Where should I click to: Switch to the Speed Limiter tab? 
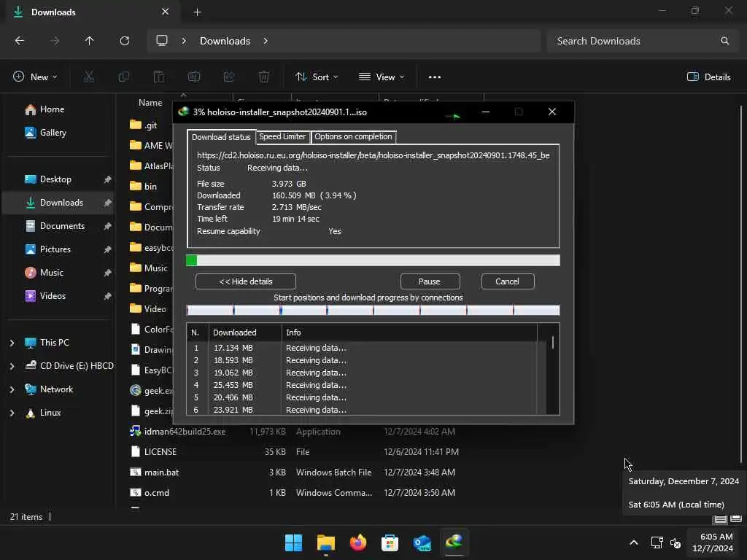tap(282, 136)
